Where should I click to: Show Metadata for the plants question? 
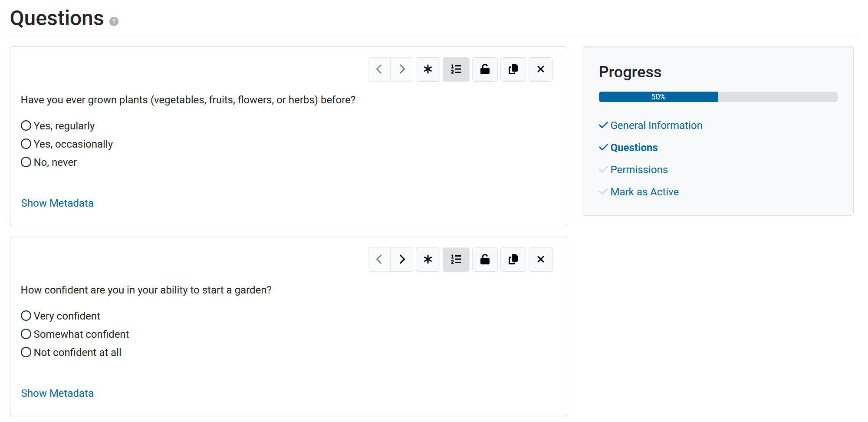pos(57,203)
